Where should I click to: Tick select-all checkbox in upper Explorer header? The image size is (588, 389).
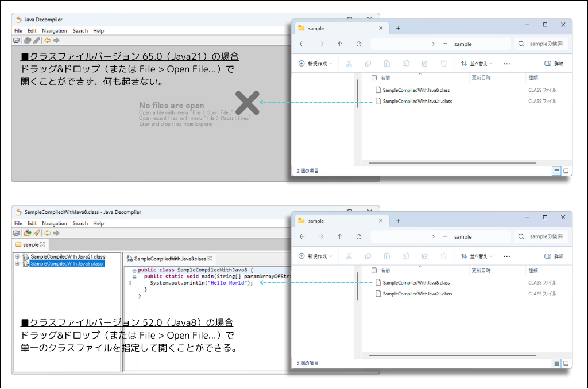pyautogui.click(x=374, y=77)
